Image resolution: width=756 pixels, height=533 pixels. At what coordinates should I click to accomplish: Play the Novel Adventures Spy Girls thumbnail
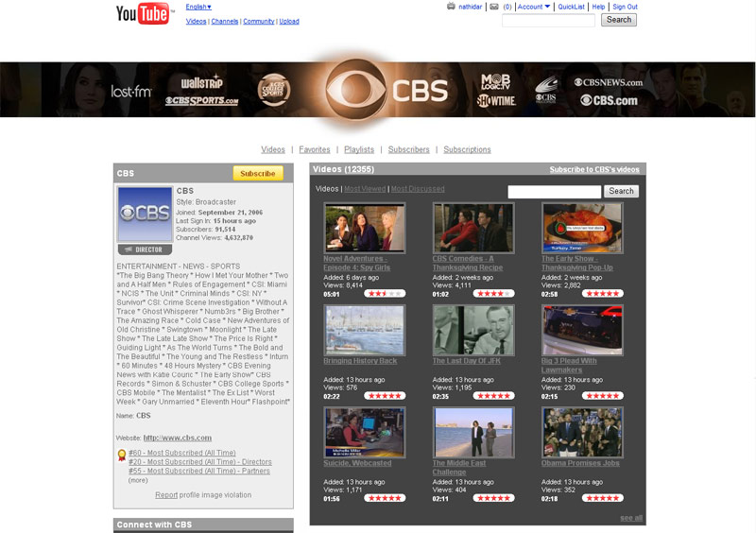tap(365, 228)
